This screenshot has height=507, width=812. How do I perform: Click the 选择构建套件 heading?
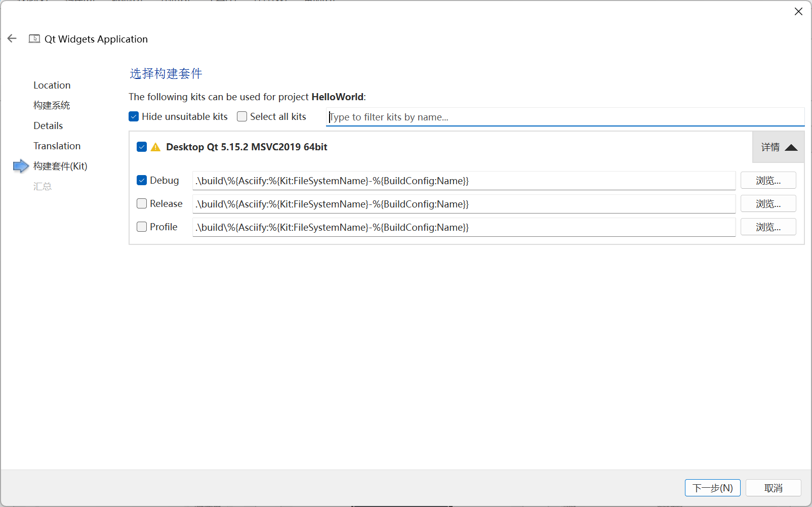tap(166, 73)
